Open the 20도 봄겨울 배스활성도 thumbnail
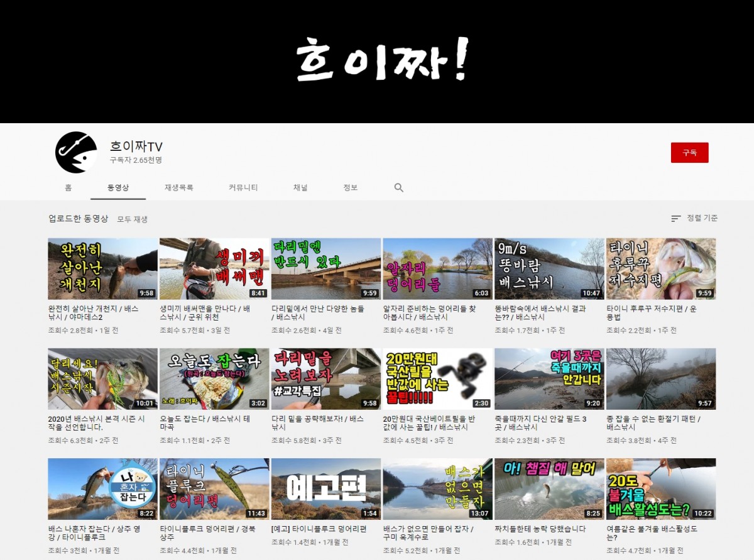The width and height of the screenshot is (754, 560). coord(660,488)
